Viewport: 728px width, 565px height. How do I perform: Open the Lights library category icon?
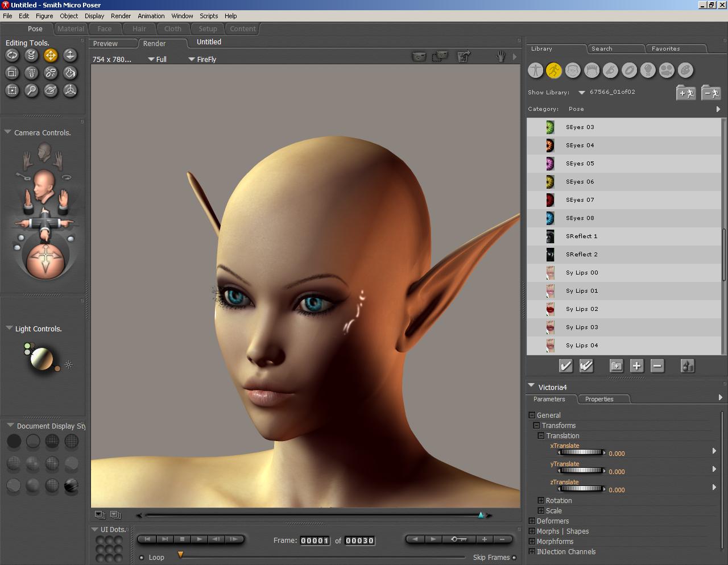click(x=648, y=70)
